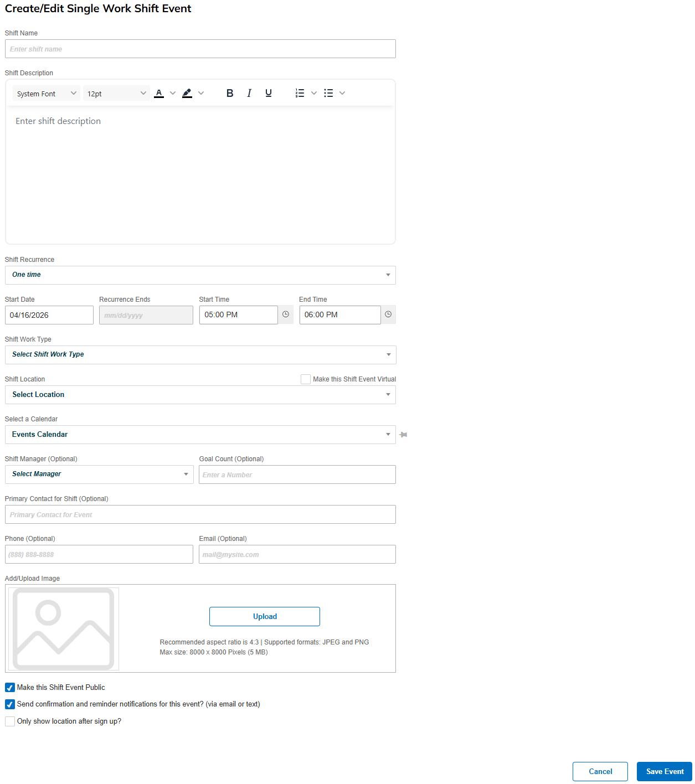695x784 pixels.
Task: Open Select Shift Work Type dropdown
Action: point(200,355)
